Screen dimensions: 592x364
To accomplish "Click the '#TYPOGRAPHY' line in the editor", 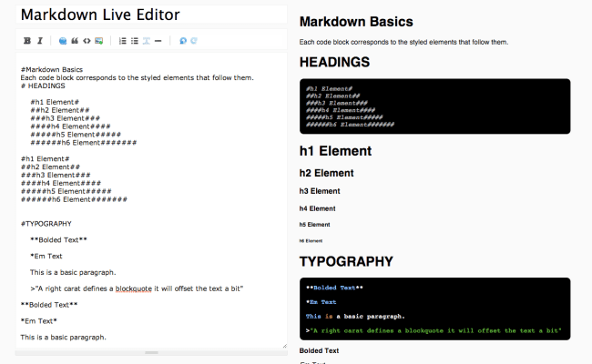I will pos(46,224).
